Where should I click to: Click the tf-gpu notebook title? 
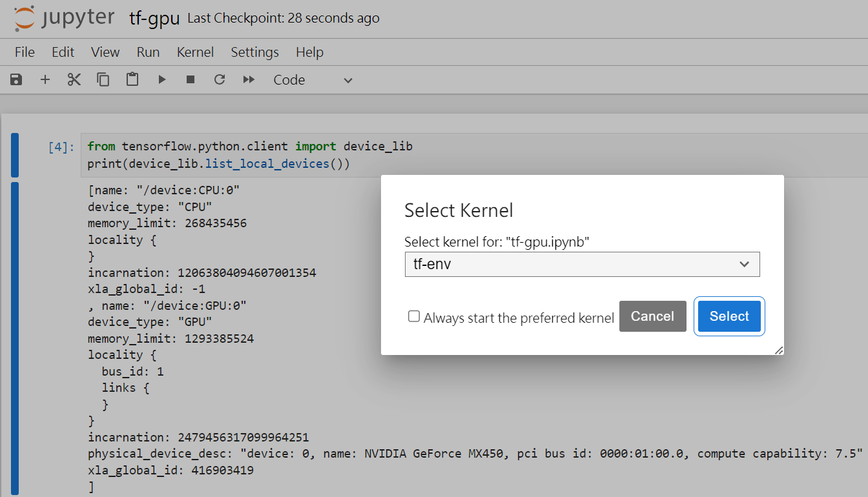pyautogui.click(x=154, y=19)
